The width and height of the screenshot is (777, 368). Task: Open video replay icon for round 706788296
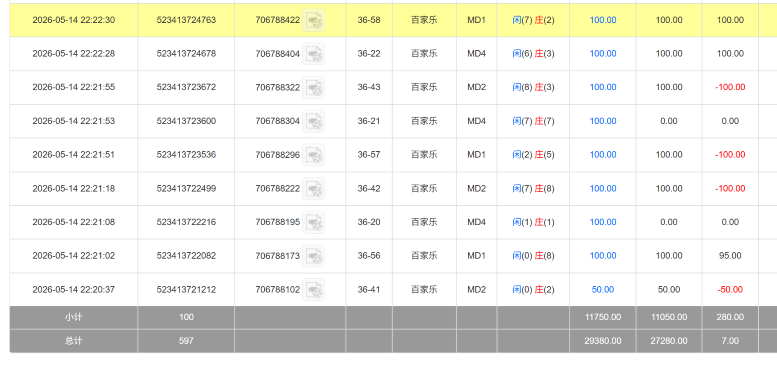314,155
